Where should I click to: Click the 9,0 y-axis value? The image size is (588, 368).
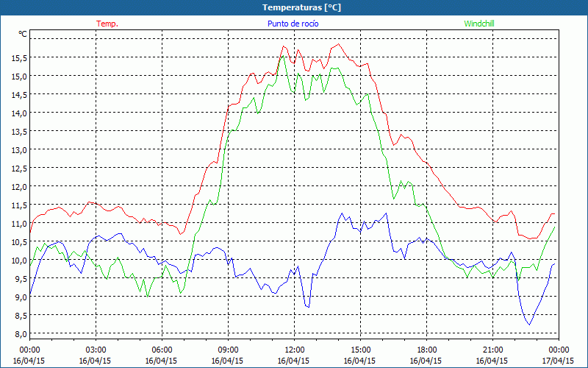coord(21,297)
